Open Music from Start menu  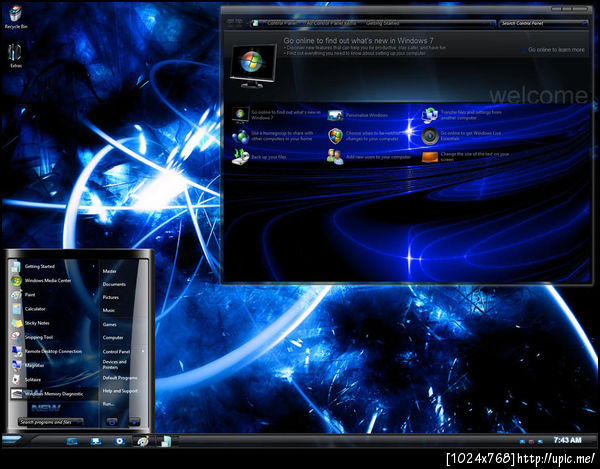coord(109,310)
